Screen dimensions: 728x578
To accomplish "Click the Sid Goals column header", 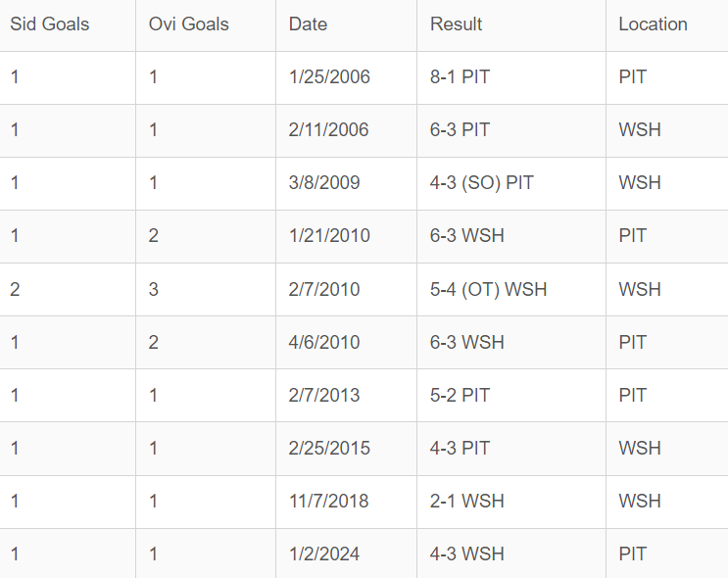I will [50, 24].
